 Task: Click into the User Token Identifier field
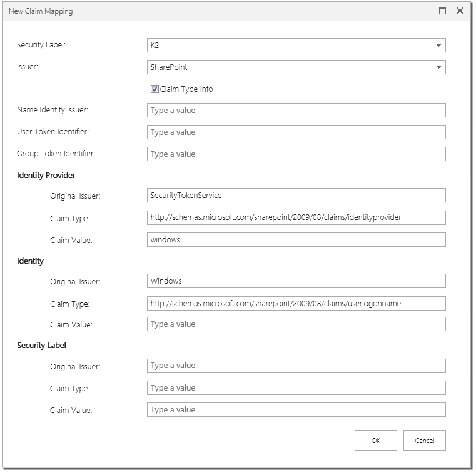(x=296, y=132)
